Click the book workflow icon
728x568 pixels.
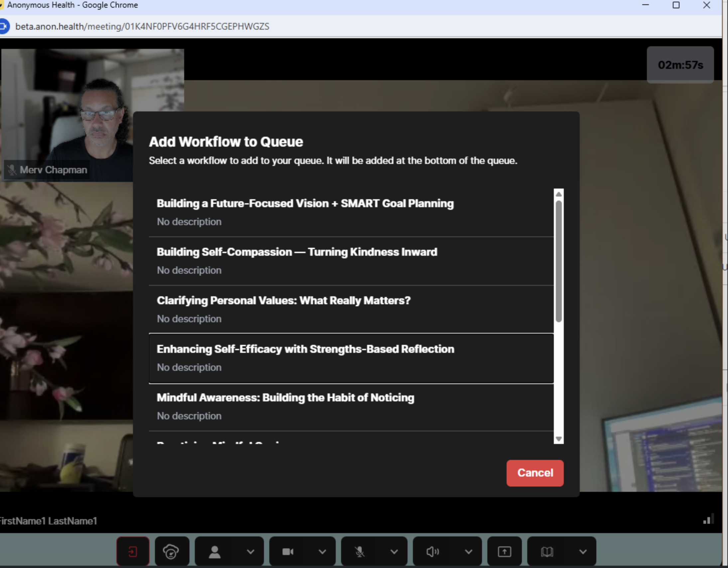pos(547,552)
